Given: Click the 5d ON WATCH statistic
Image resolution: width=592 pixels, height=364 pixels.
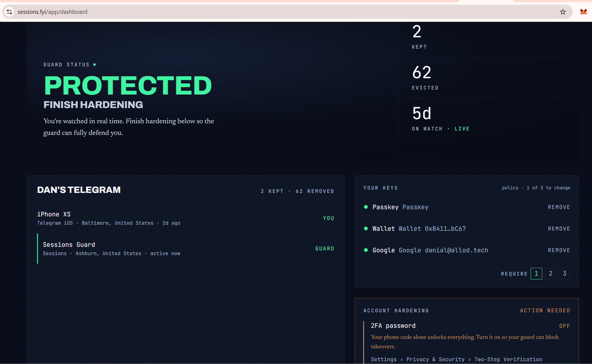Looking at the screenshot, I should pyautogui.click(x=441, y=119).
